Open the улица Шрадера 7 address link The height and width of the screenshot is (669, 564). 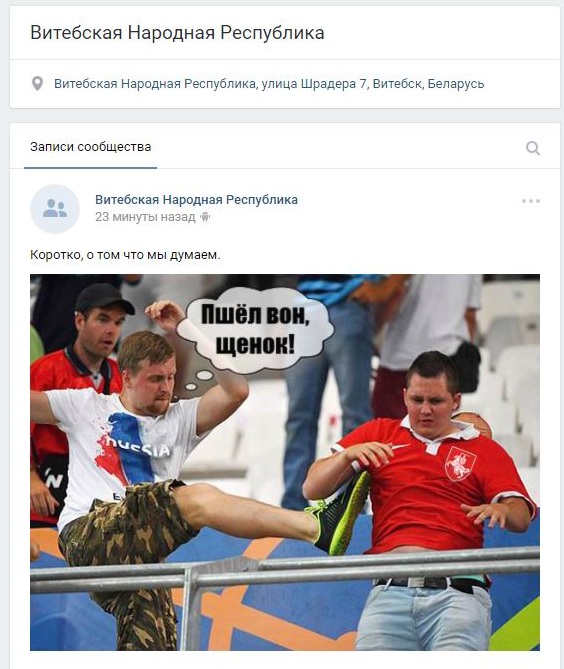coord(314,84)
